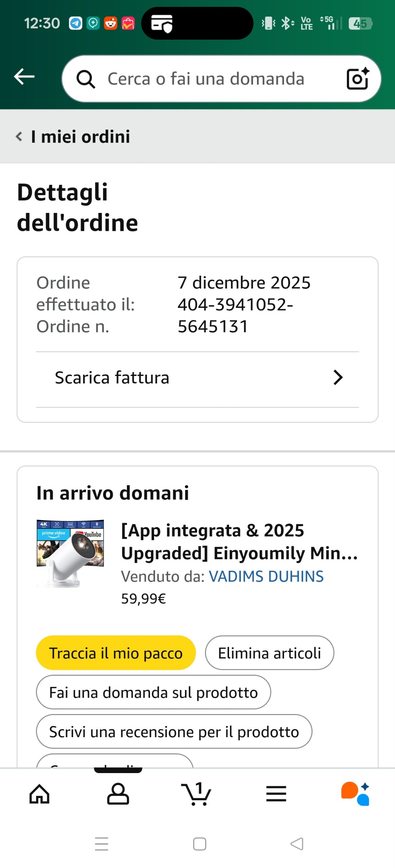Tap Fai una domanda sul prodotto
This screenshot has height=868, width=395.
point(153,692)
